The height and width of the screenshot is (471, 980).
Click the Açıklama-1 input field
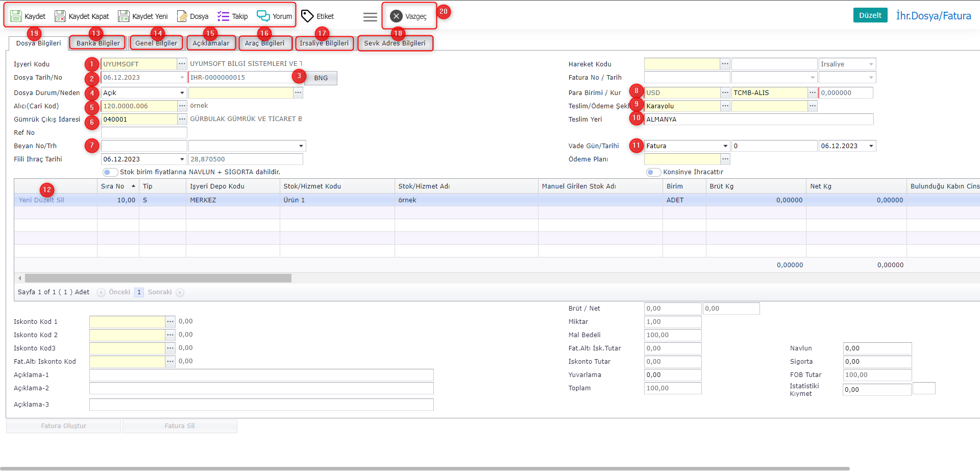261,375
